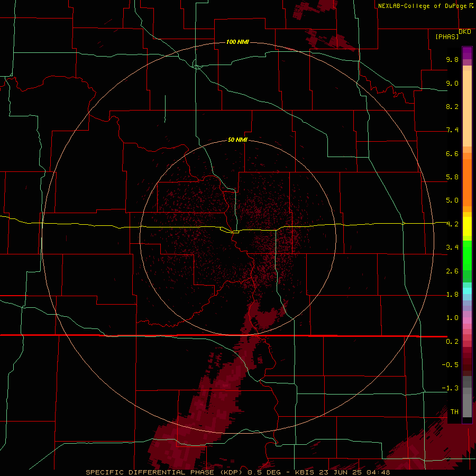The image size is (476, 476).
Task: Select the 5.0 value on the scale
Action: coord(452,200)
